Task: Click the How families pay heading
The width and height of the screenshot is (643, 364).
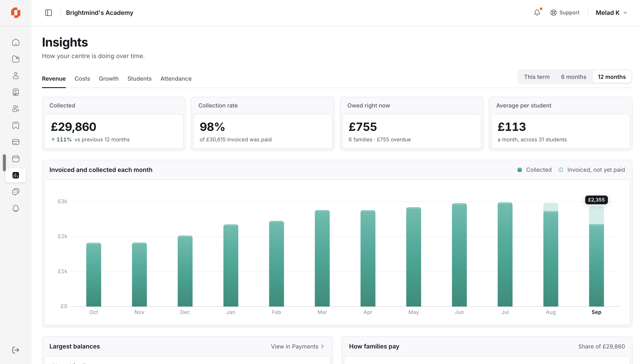Action: 374,347
